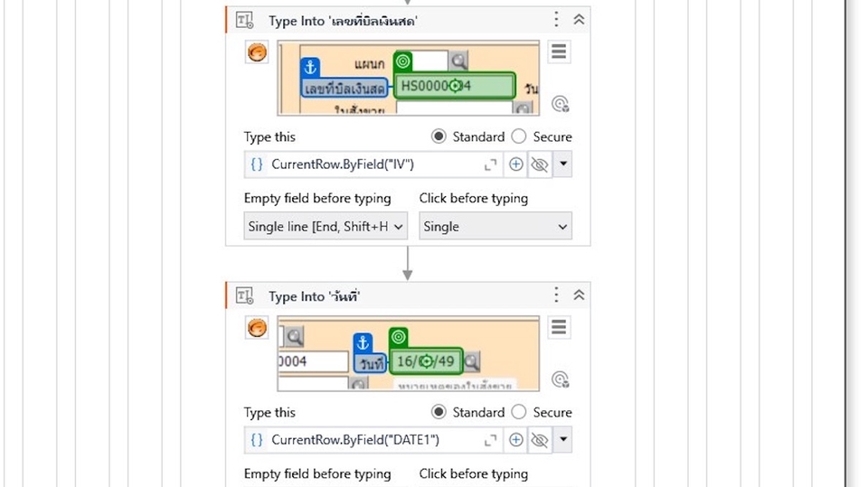Select Standard radio in 'เลขที่บิลเงินสด' activity

(x=439, y=136)
